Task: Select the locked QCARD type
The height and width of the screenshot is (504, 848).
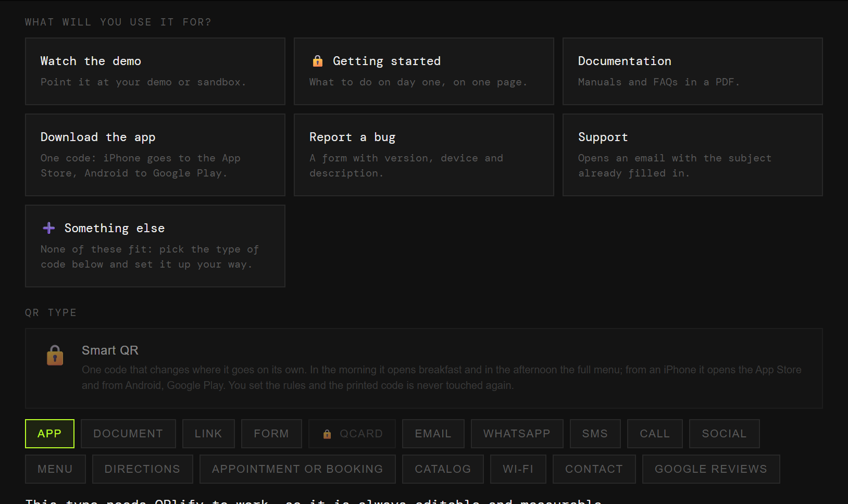Action: [352, 434]
